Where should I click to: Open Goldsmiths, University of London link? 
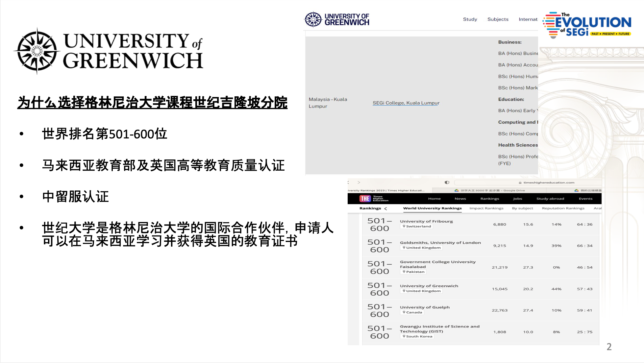[440, 243]
